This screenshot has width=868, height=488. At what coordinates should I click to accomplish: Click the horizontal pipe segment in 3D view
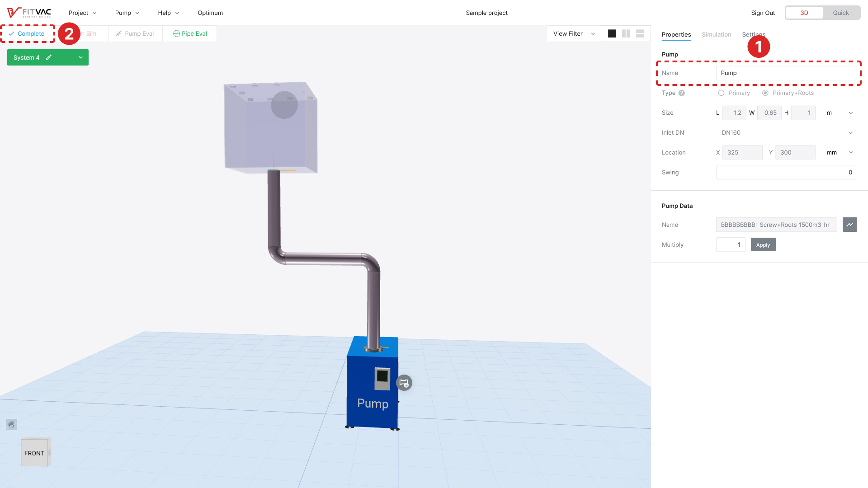(x=323, y=258)
